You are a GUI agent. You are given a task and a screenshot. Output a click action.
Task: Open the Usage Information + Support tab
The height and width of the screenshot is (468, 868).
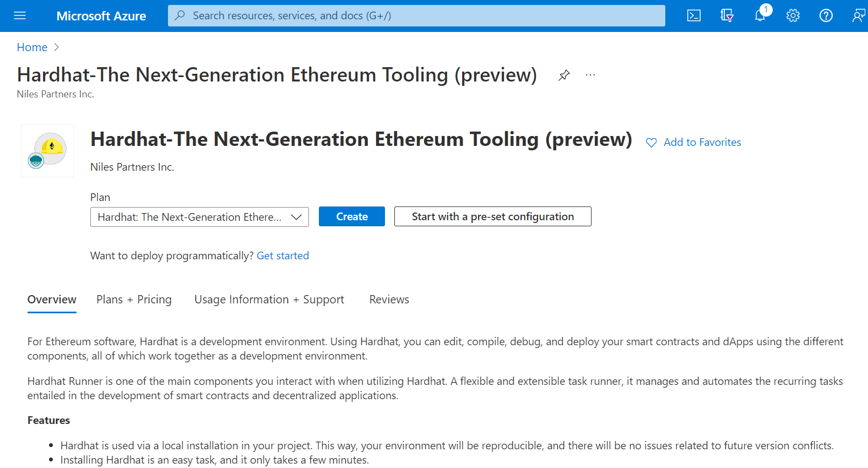(x=269, y=300)
